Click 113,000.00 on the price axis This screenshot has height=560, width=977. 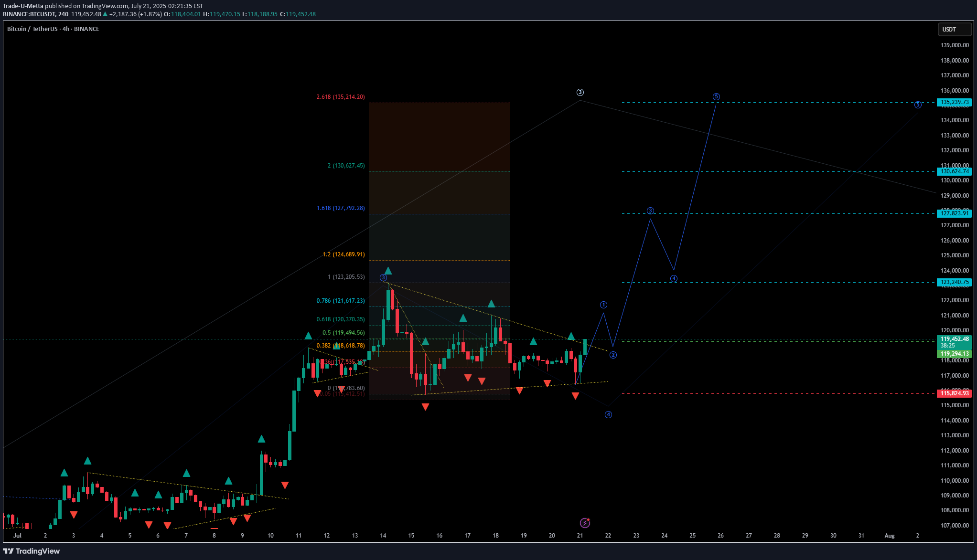(955, 435)
